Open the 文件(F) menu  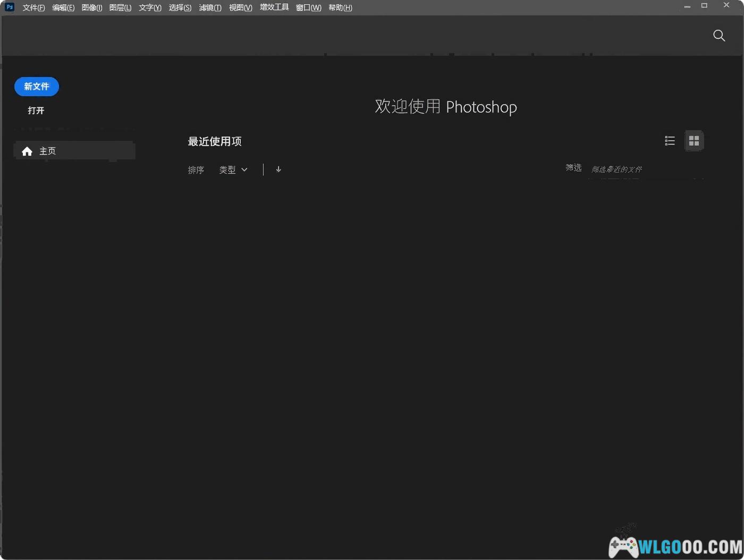[x=33, y=7]
